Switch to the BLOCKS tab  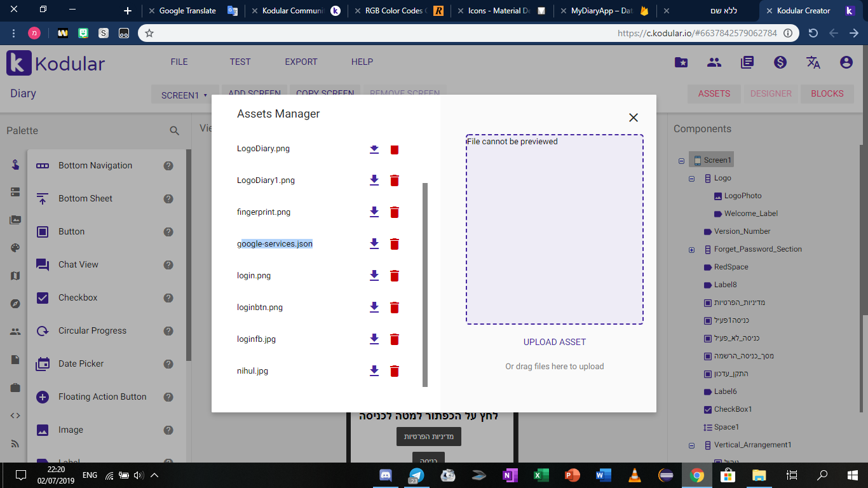pyautogui.click(x=827, y=93)
